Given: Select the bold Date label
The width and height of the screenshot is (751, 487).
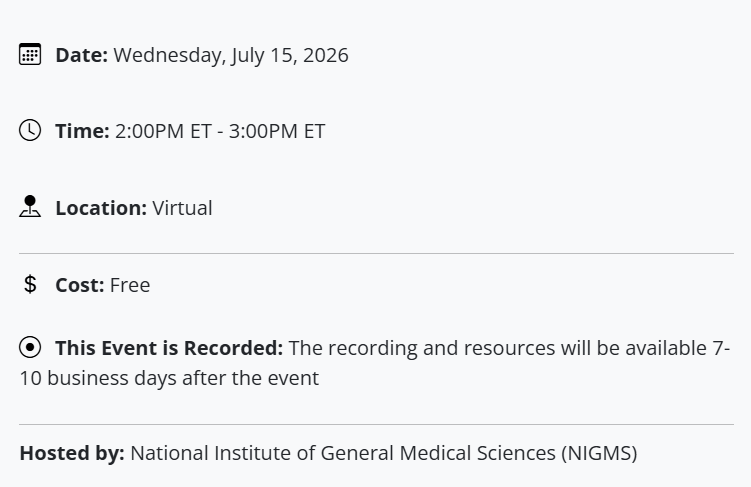Looking at the screenshot, I should pyautogui.click(x=81, y=55).
